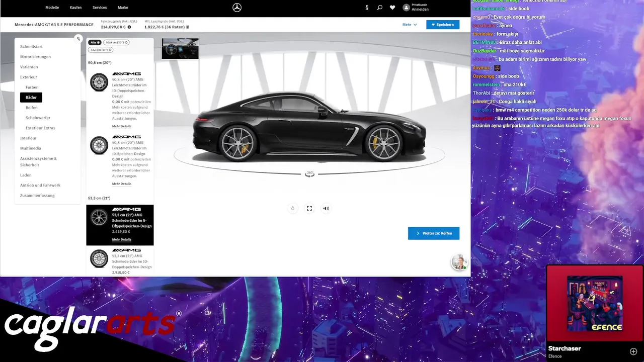Click chat username rommelstein

coord(486,84)
